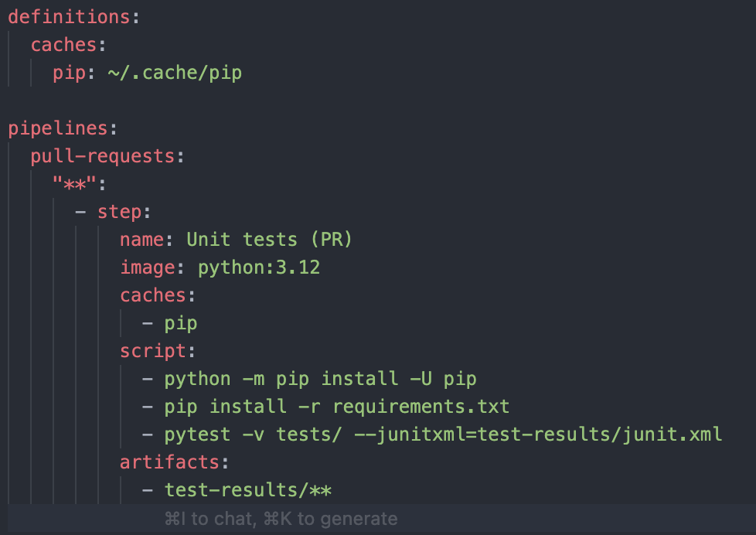756x535 pixels.
Task: Select the pip cache list item
Action: click(x=180, y=322)
